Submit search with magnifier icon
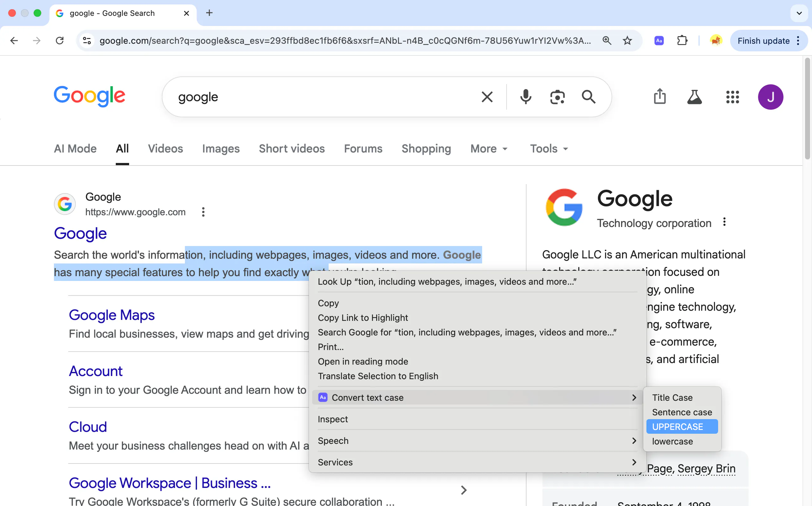 pos(588,97)
